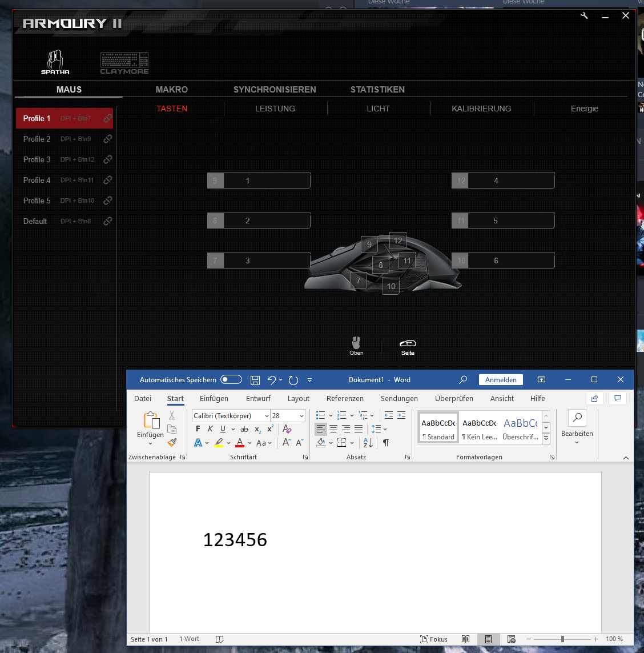Apply superscript formatting

(x=270, y=428)
